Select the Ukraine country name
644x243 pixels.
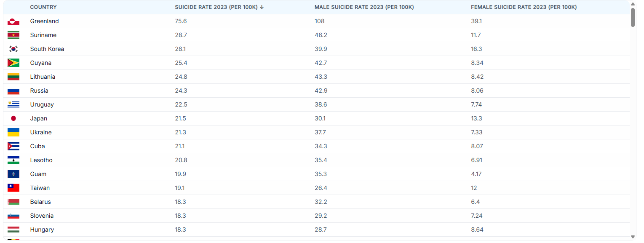[x=41, y=132]
